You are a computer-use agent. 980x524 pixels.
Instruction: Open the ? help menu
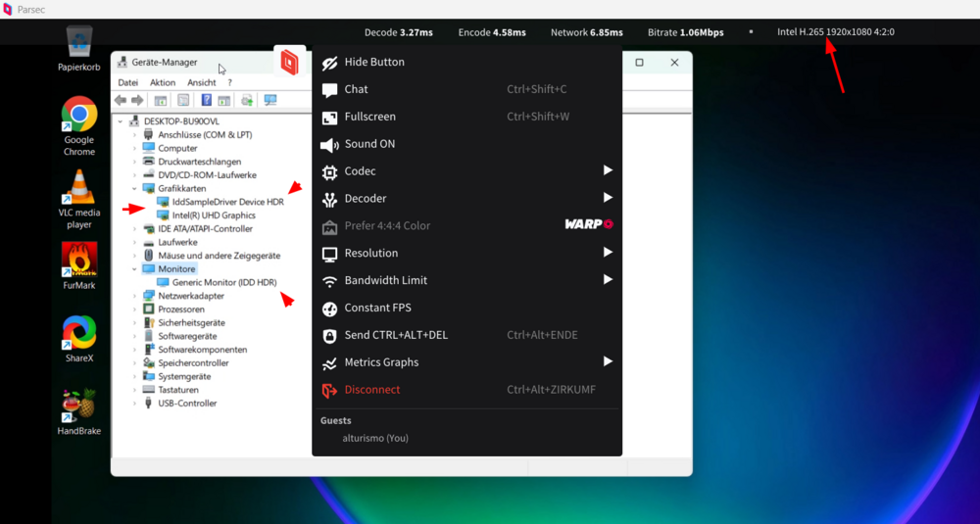pyautogui.click(x=230, y=82)
